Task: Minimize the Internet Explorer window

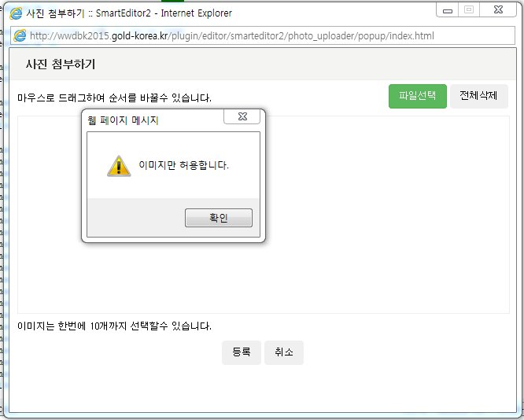Action: (x=448, y=10)
